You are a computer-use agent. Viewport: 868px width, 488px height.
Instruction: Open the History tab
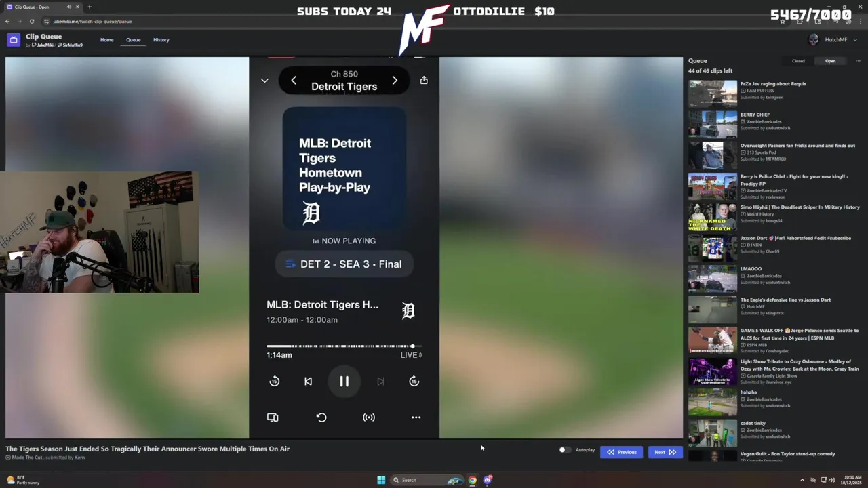pos(161,40)
